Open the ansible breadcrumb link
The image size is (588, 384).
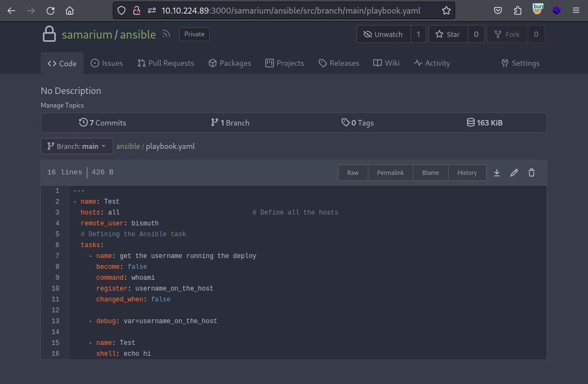128,146
